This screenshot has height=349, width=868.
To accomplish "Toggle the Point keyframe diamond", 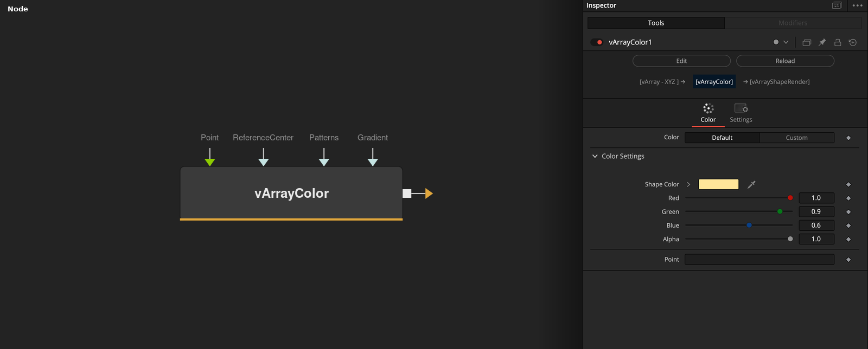I will point(848,260).
